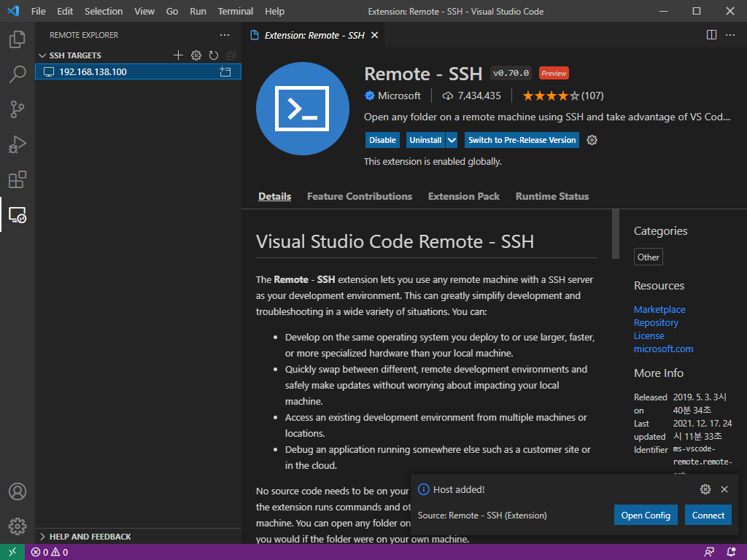Close the Extension: Remote - SSH tab
Screen dimensions: 747x560
pyautogui.click(x=374, y=35)
